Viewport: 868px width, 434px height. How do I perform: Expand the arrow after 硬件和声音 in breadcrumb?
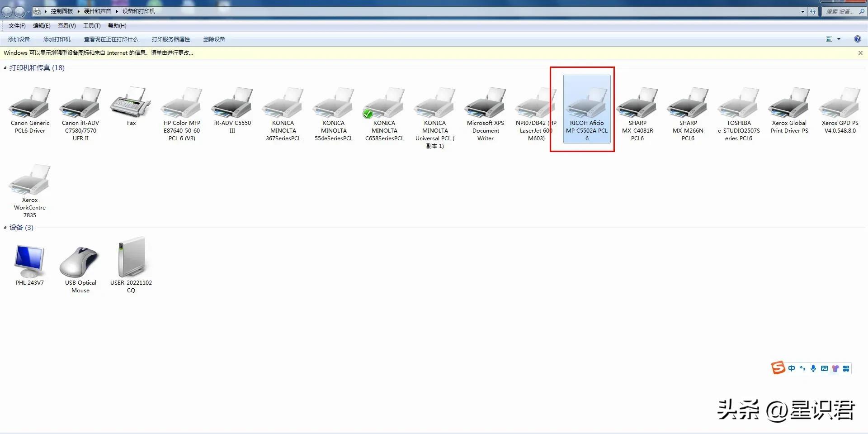coord(117,11)
